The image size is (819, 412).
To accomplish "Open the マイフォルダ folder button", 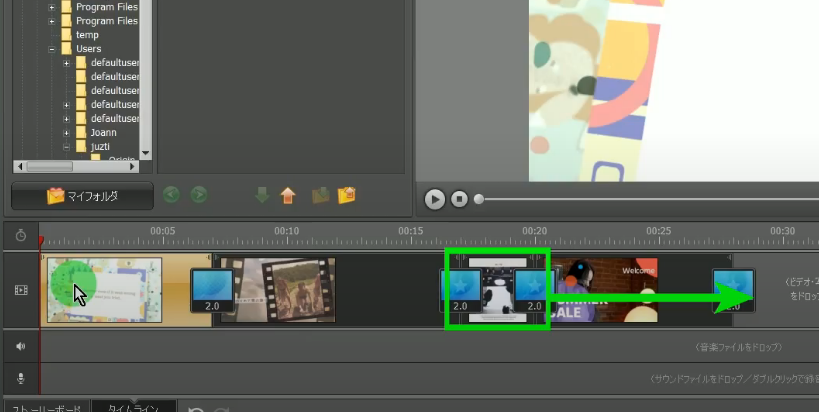I will (x=82, y=196).
